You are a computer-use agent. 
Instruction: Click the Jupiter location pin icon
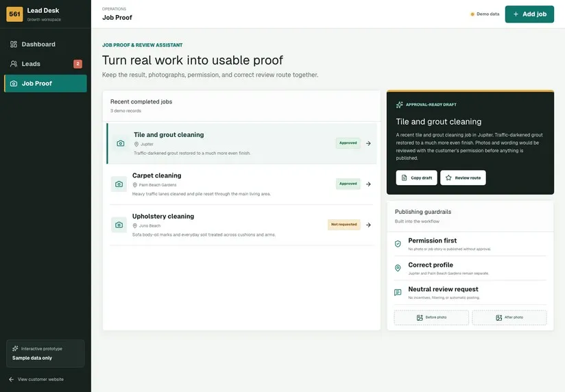(x=136, y=144)
